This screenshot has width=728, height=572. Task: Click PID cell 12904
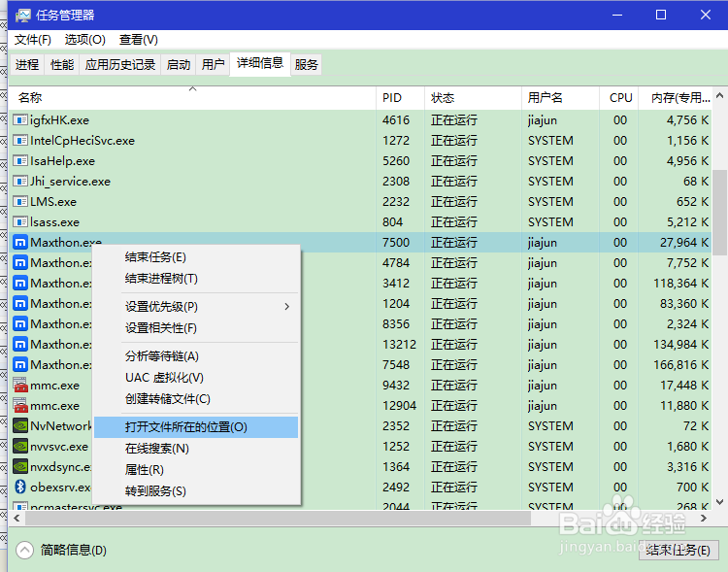(399, 406)
